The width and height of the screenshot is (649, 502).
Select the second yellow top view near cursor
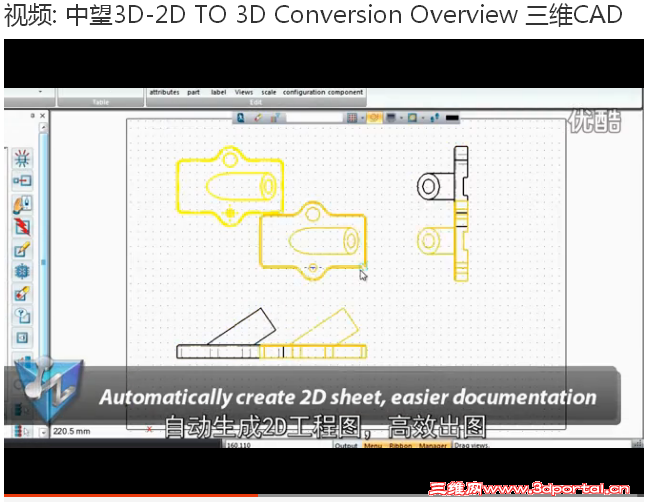[x=313, y=241]
